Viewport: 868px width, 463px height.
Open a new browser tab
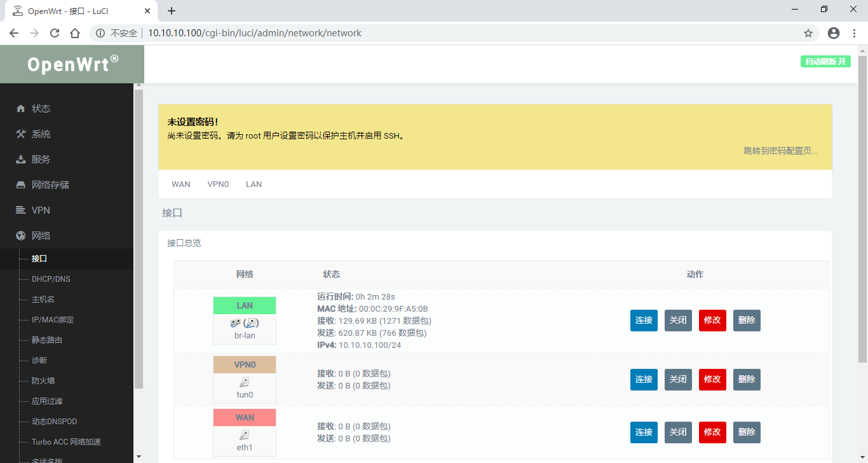coord(172,11)
